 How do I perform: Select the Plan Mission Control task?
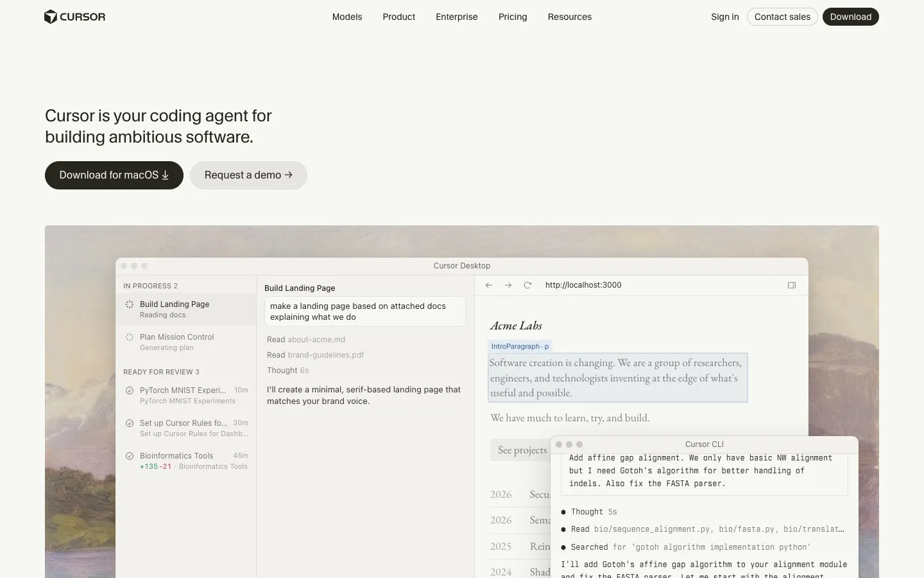186,342
